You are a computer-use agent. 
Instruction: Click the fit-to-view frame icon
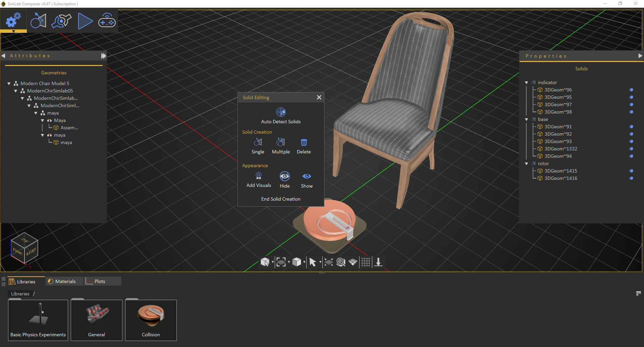281,262
